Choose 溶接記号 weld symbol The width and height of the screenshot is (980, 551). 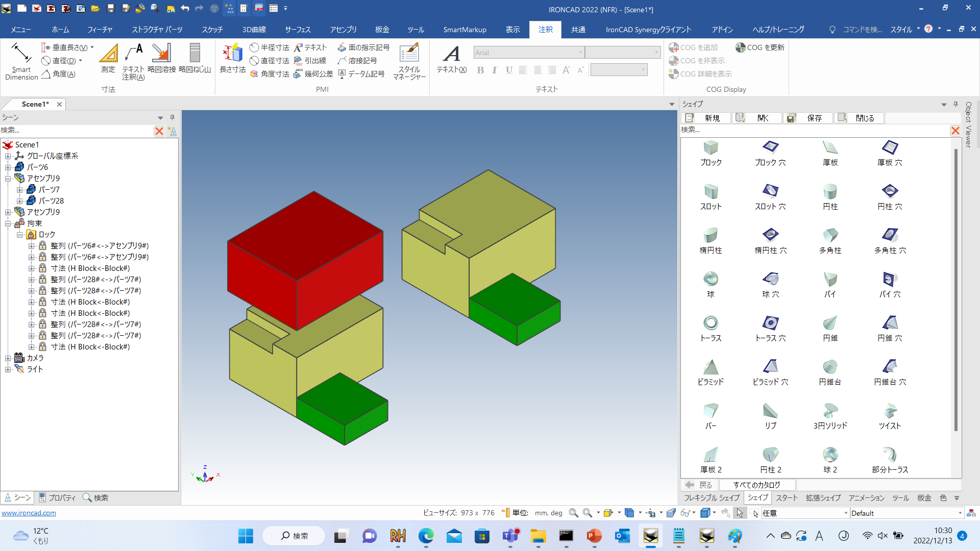point(357,61)
